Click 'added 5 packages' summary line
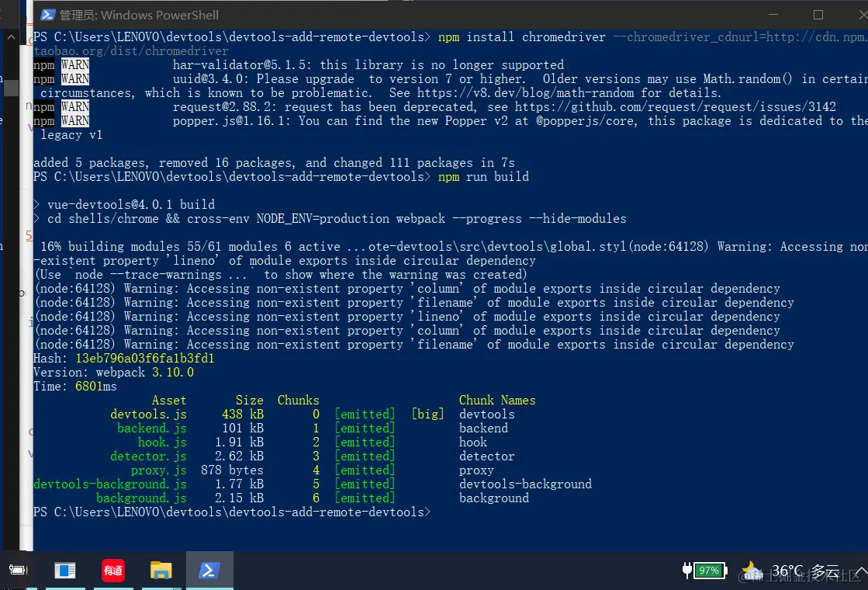The height and width of the screenshot is (590, 868). click(274, 163)
